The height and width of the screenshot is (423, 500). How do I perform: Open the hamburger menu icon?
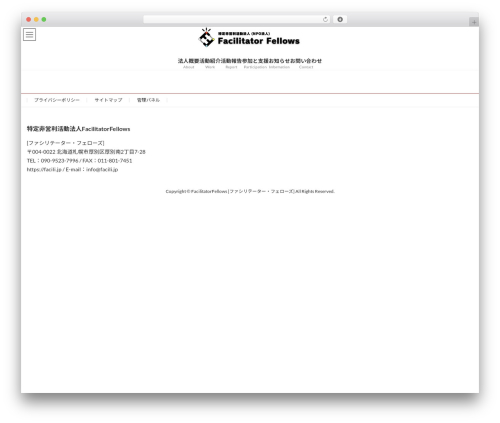(29, 34)
